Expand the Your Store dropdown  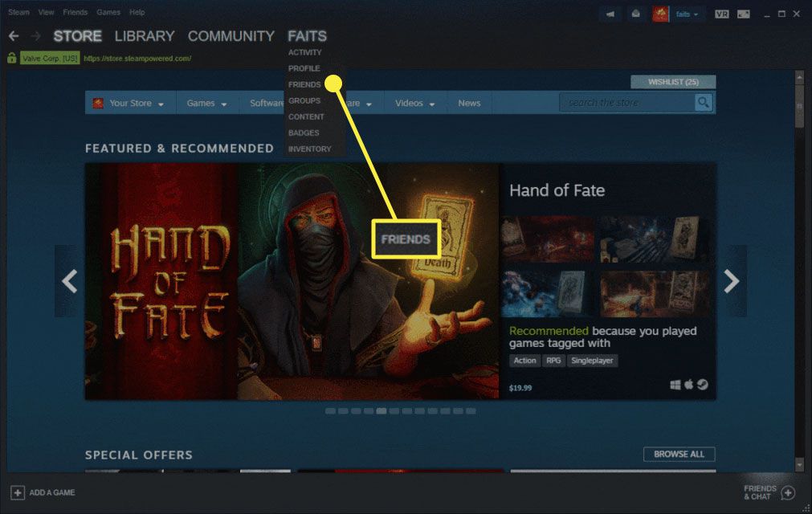pyautogui.click(x=129, y=103)
